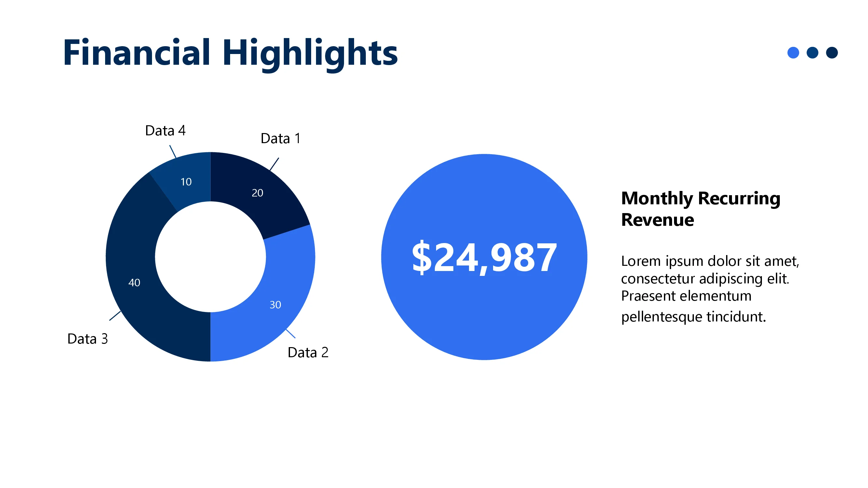
Task: Select the Financial Highlights title
Action: [230, 53]
